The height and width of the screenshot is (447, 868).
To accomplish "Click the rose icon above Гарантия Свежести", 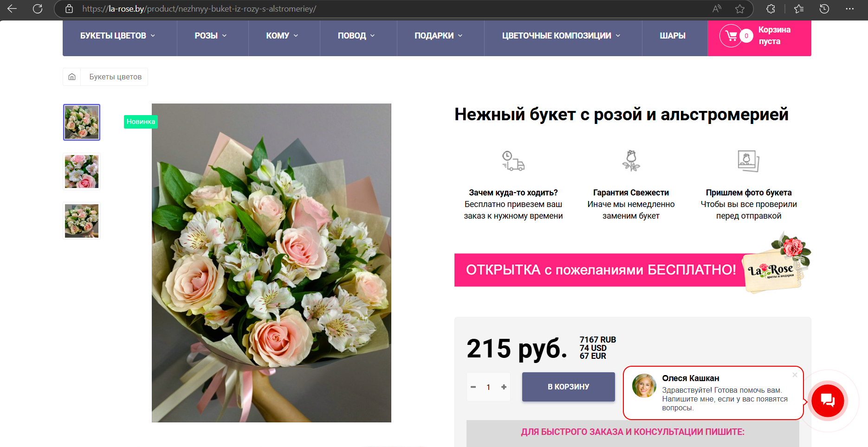I will coord(631,160).
